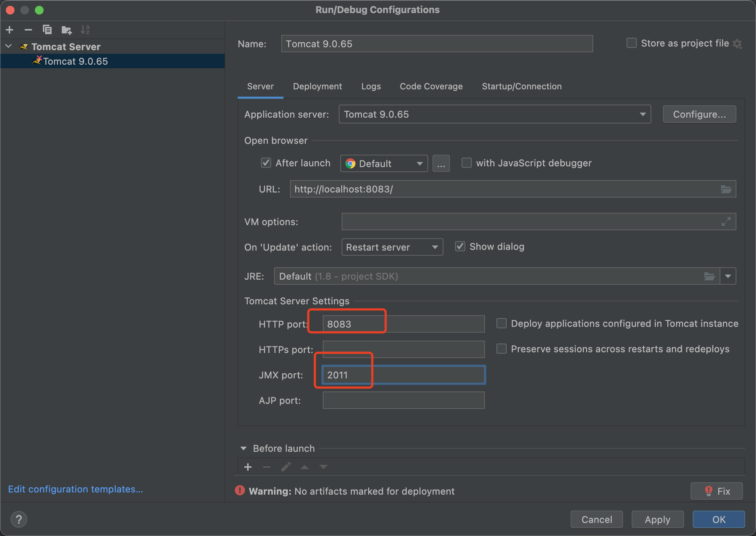756x536 pixels.
Task: Remove the Before launch task
Action: [x=267, y=467]
